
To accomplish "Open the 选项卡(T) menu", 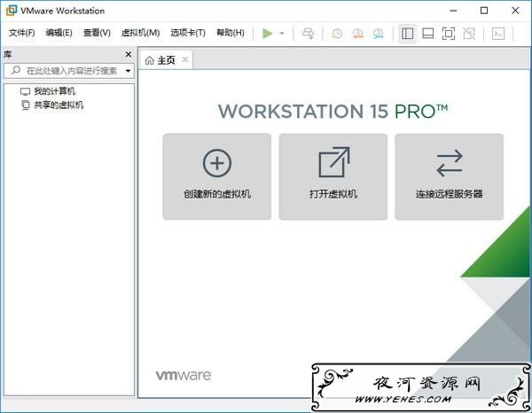I will click(x=188, y=33).
